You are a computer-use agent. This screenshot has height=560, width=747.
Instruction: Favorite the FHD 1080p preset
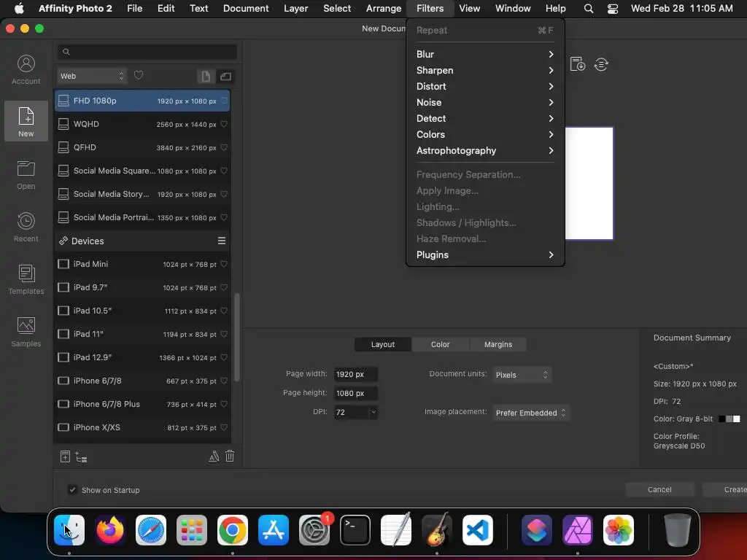[224, 101]
